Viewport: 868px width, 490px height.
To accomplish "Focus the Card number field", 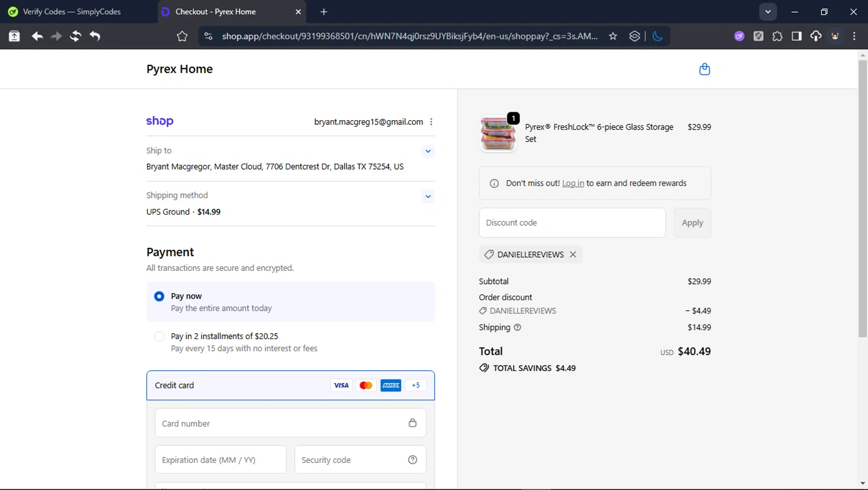I will [290, 423].
